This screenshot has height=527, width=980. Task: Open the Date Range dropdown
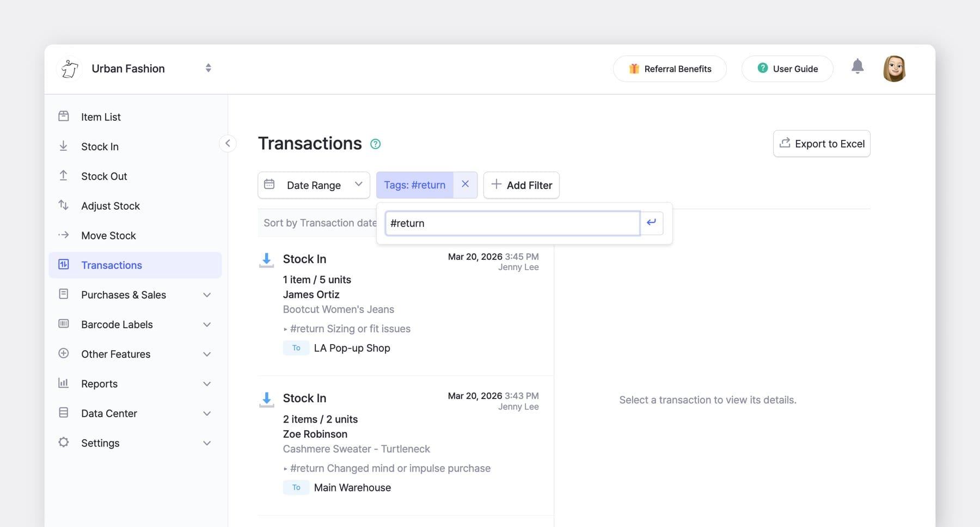313,185
